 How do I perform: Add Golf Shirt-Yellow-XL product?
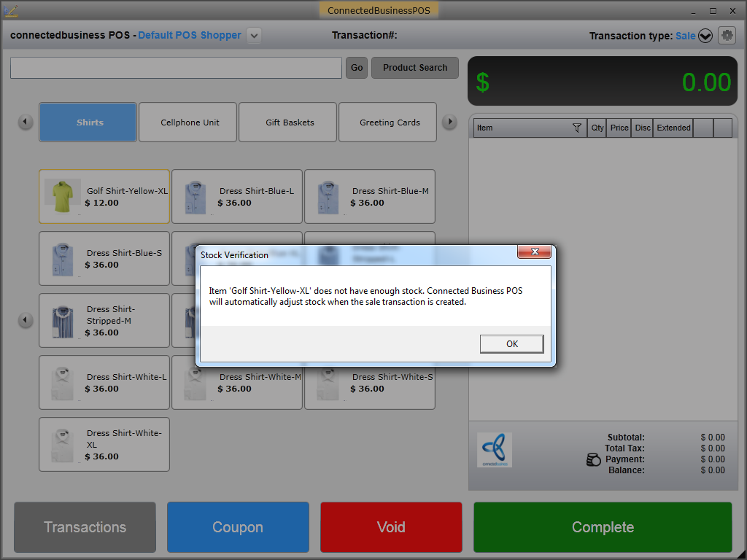click(104, 196)
